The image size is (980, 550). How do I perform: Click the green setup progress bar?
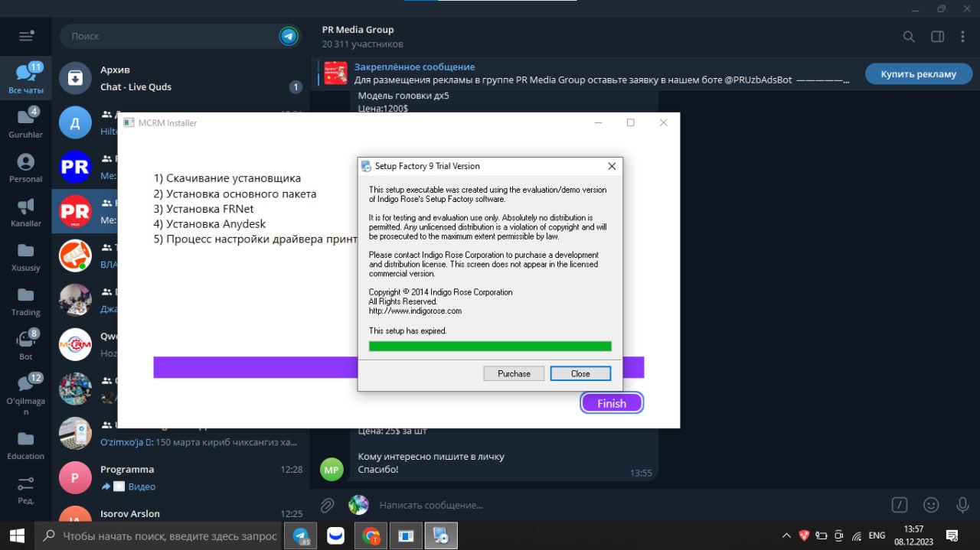(x=490, y=347)
